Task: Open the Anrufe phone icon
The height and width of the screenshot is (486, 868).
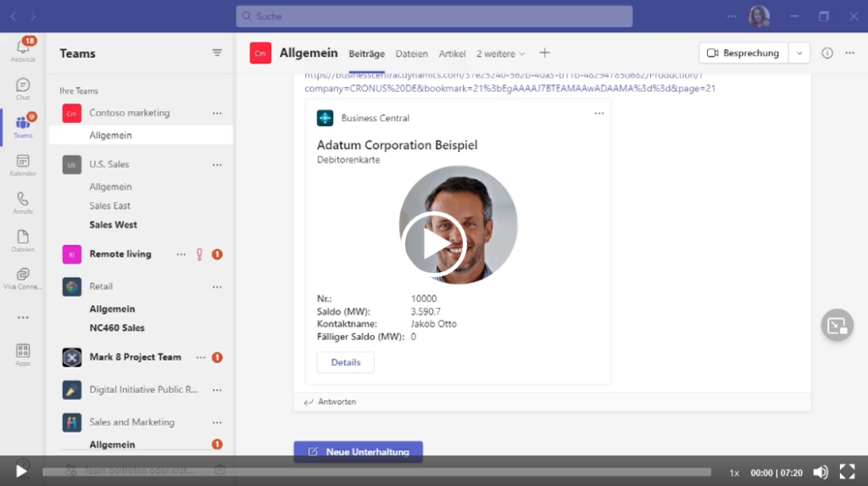Action: pyautogui.click(x=23, y=203)
